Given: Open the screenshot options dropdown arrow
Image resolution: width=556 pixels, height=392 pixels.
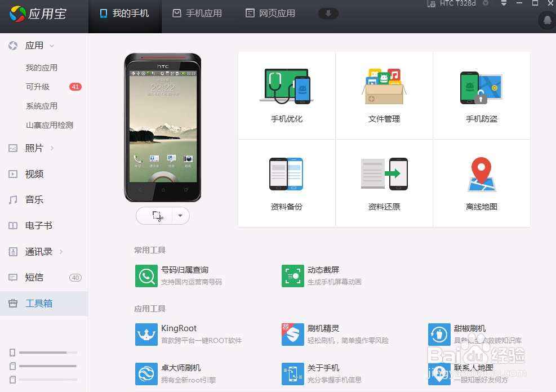Looking at the screenshot, I should (180, 216).
